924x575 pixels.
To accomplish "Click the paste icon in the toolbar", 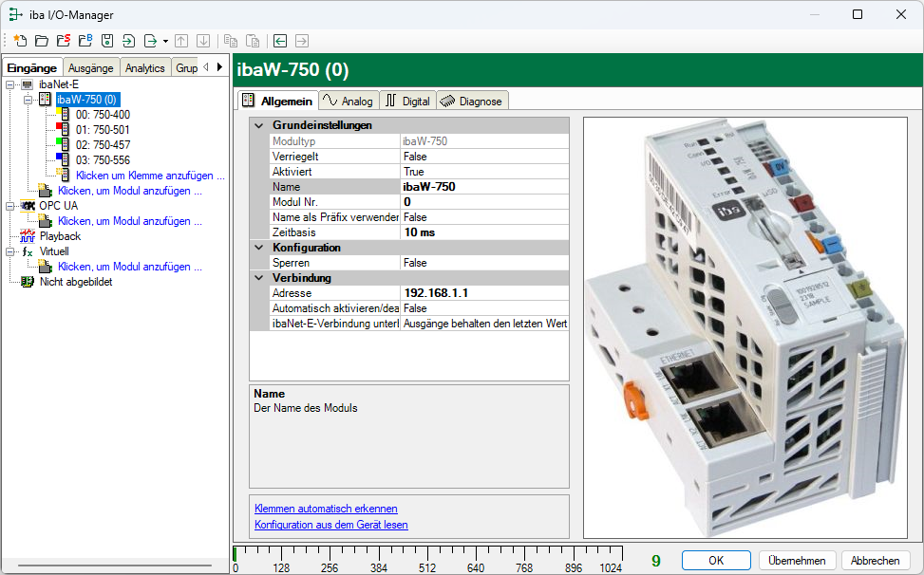I will click(x=253, y=41).
